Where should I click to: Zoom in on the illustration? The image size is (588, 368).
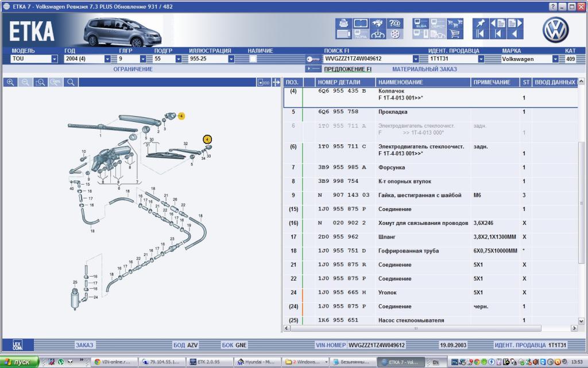10,82
